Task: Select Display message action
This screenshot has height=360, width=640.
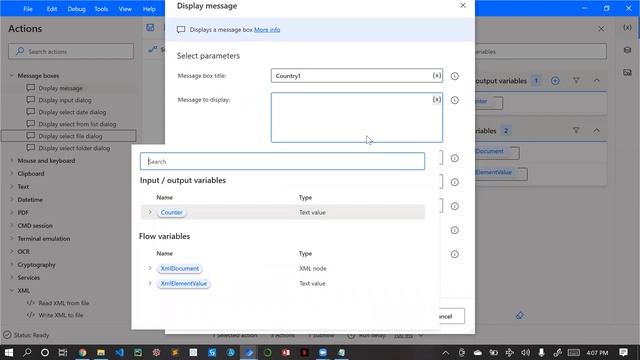Action: click(x=60, y=88)
